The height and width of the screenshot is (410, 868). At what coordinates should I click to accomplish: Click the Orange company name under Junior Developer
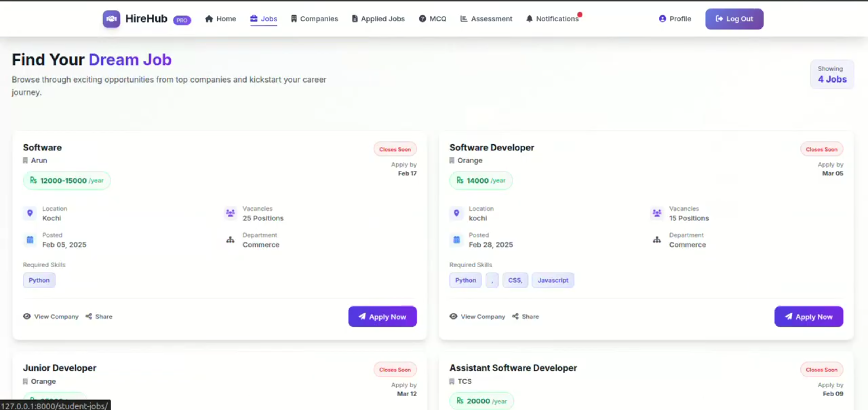(43, 381)
